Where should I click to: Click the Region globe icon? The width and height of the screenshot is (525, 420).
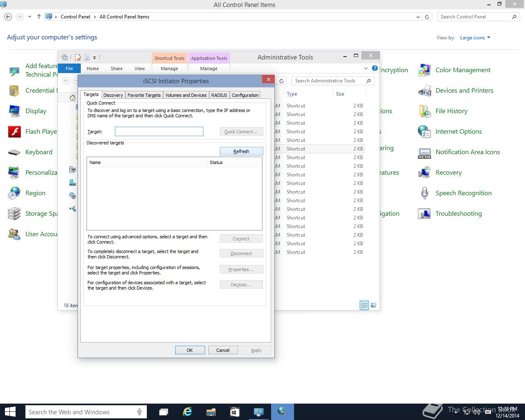coord(14,193)
